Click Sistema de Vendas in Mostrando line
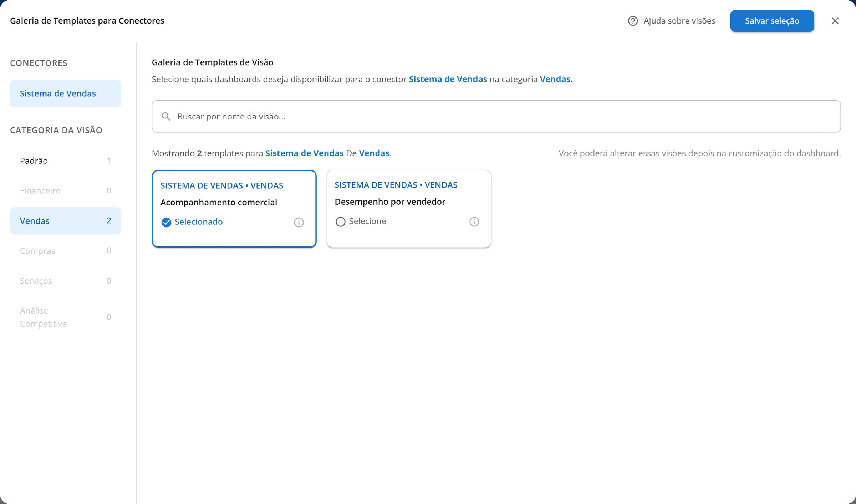This screenshot has height=504, width=856. tap(304, 153)
